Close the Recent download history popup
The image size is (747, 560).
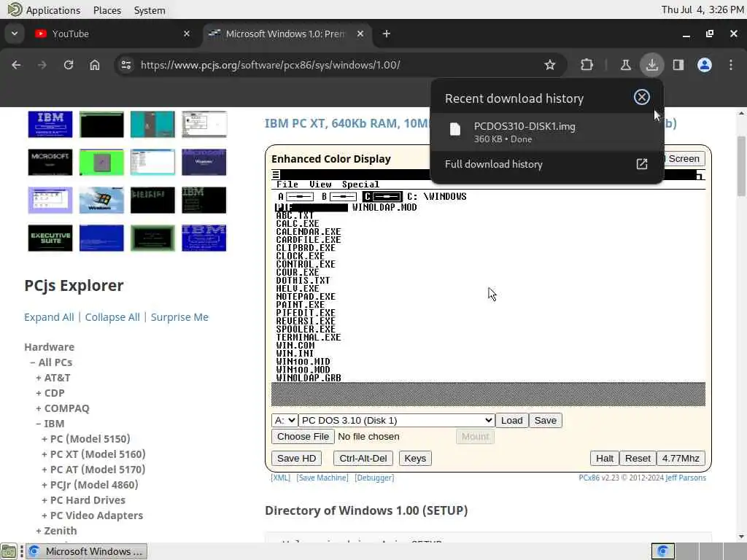(x=642, y=97)
